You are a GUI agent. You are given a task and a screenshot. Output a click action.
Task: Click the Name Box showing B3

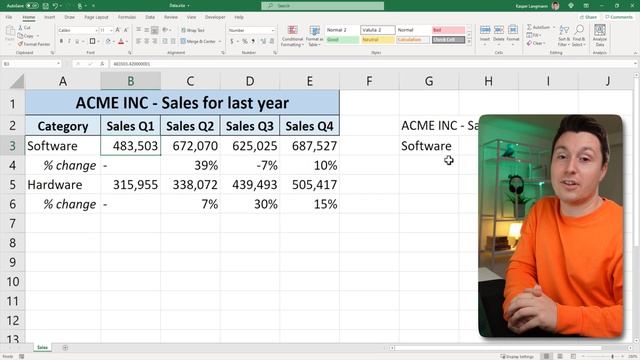coord(31,64)
